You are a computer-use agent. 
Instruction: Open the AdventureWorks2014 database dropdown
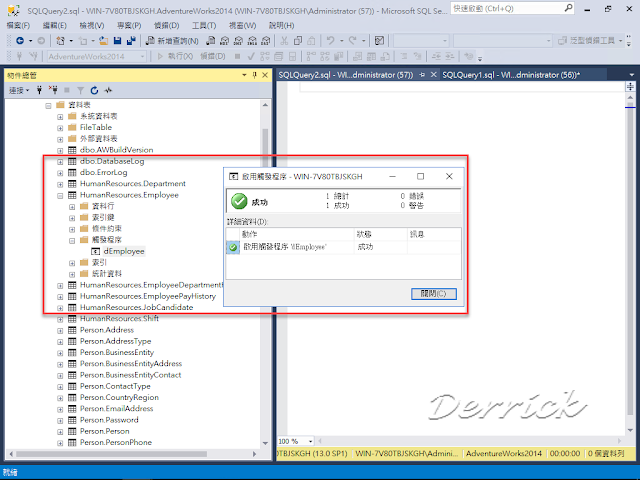pos(97,56)
